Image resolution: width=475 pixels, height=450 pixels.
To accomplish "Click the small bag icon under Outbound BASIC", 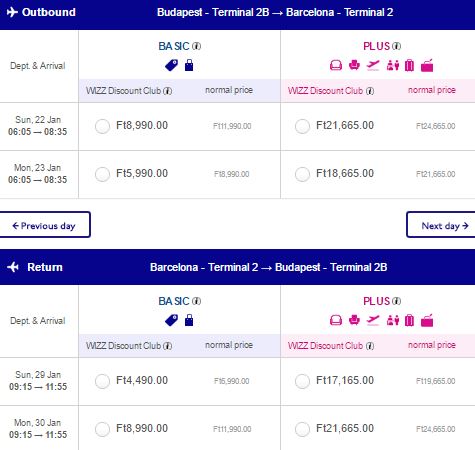I will [x=189, y=65].
